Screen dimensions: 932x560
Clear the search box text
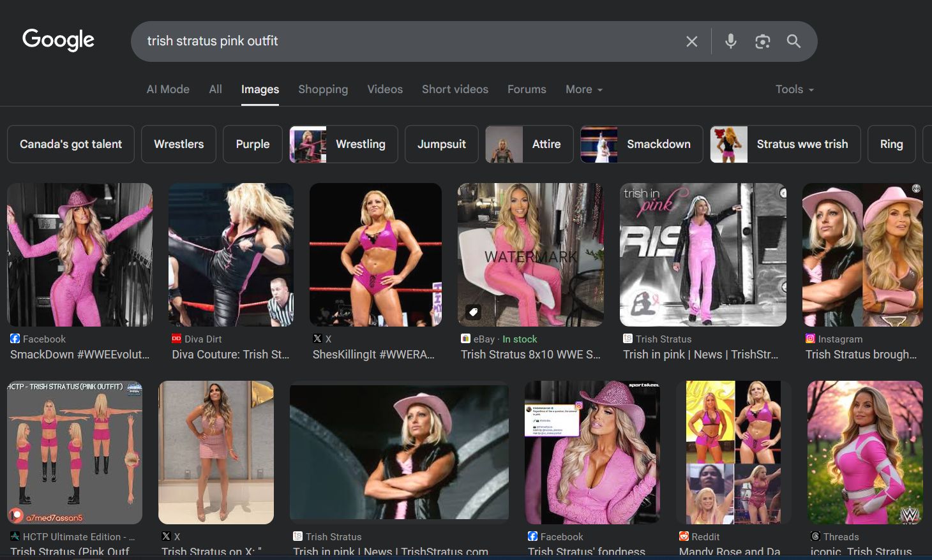click(691, 41)
